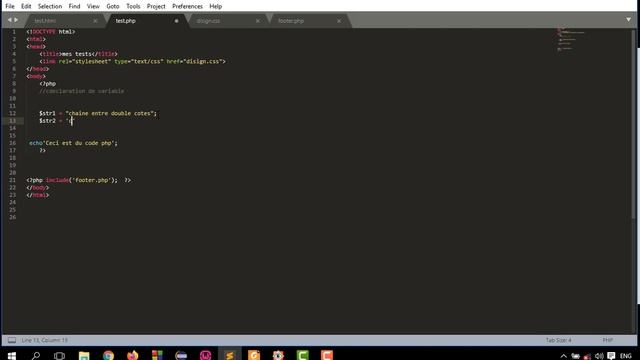
Task: Click the Sublime Text taskbar icon
Action: 230,356
